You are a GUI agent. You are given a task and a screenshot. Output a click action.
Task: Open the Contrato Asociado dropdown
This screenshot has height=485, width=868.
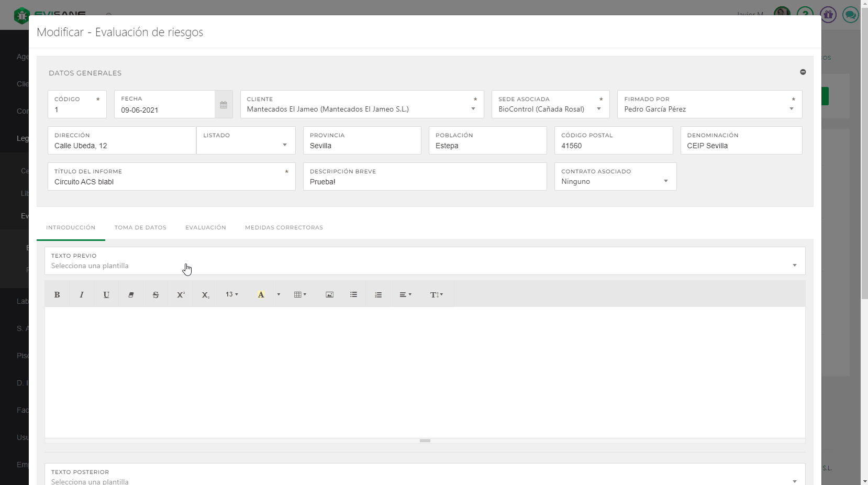(665, 181)
